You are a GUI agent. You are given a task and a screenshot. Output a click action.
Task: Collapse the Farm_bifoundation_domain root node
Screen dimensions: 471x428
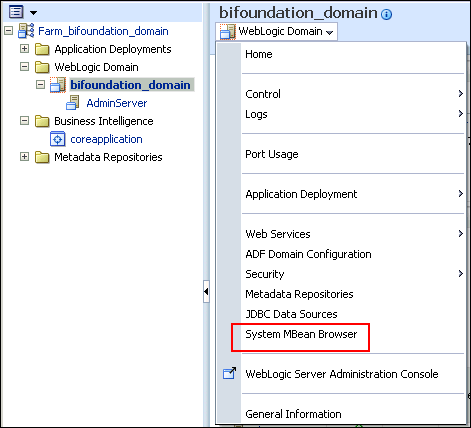click(x=8, y=31)
